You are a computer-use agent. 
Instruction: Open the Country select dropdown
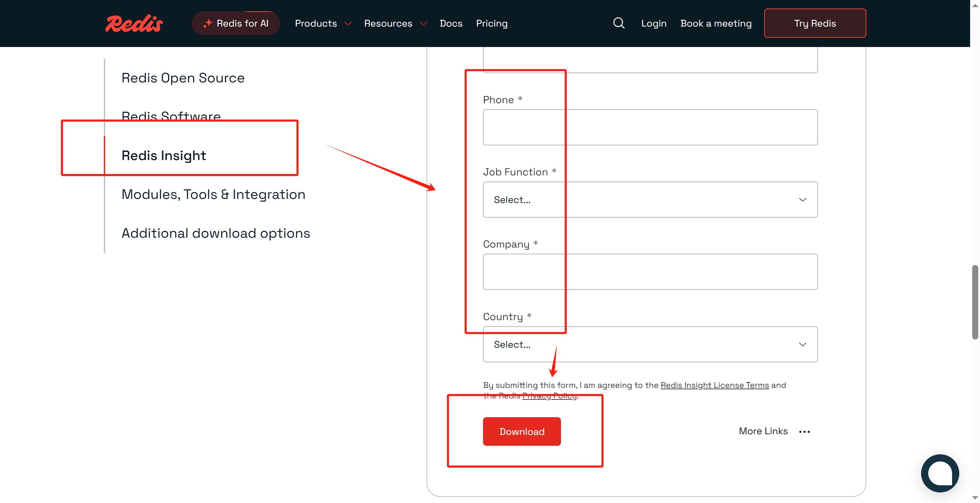coord(650,344)
